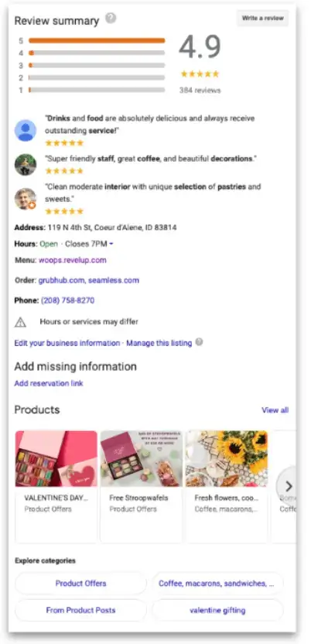Call the phone number (208) 758-8270
The height and width of the screenshot is (644, 311).
point(68,300)
